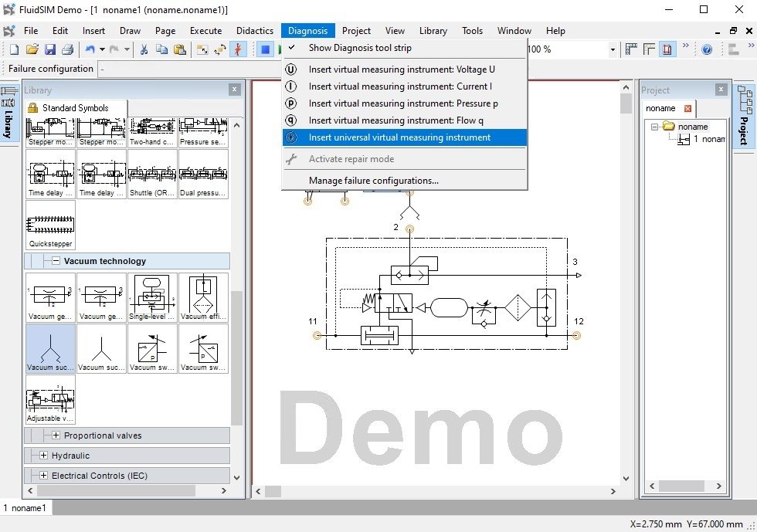Expand the Proportional valves library group
This screenshot has height=532, width=757.
[56, 435]
